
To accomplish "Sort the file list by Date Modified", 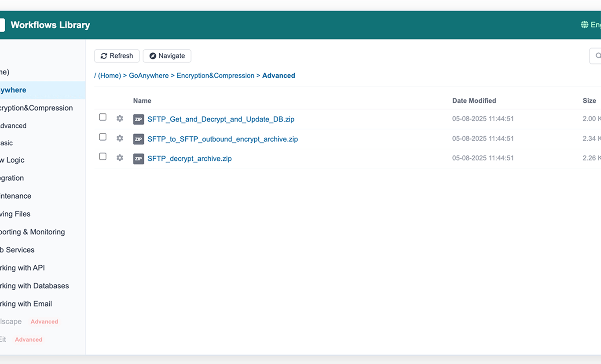I will pyautogui.click(x=474, y=101).
